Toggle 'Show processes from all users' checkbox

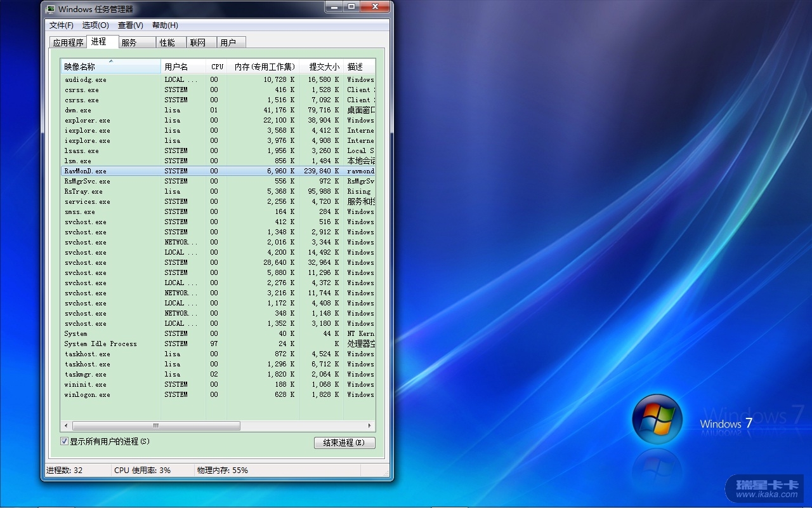(x=64, y=441)
